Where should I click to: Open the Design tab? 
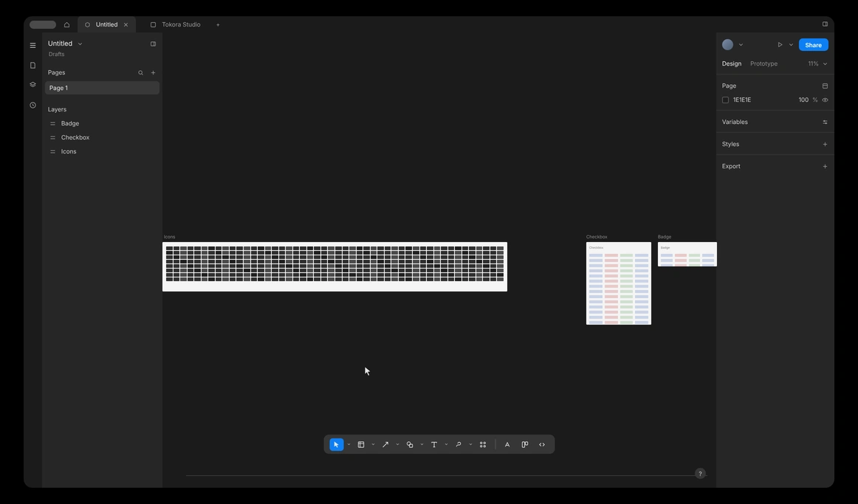coord(732,64)
